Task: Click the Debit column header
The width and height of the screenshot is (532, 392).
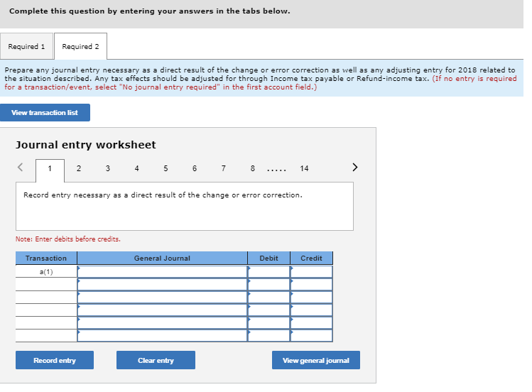Action: [x=268, y=258]
